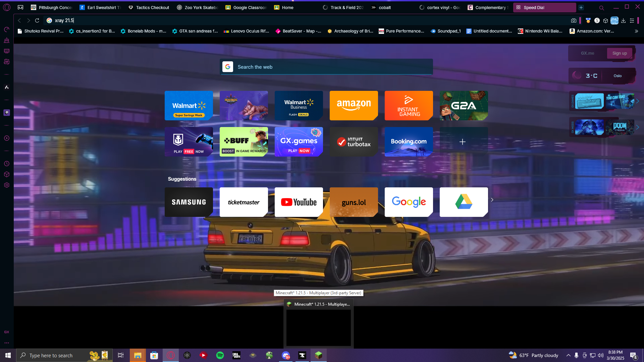This screenshot has width=644, height=362.
Task: Expand hidden bookmarks overflow chevron
Action: [636, 31]
